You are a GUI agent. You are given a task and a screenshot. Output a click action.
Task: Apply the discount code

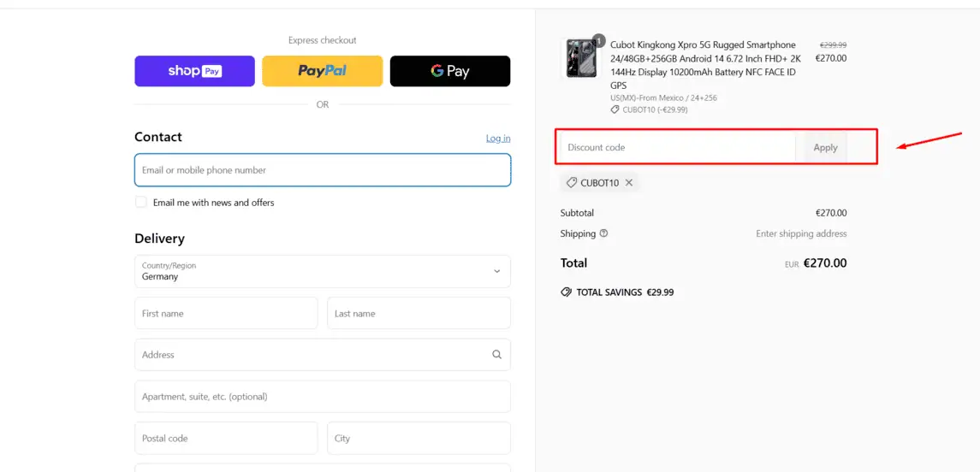point(825,147)
